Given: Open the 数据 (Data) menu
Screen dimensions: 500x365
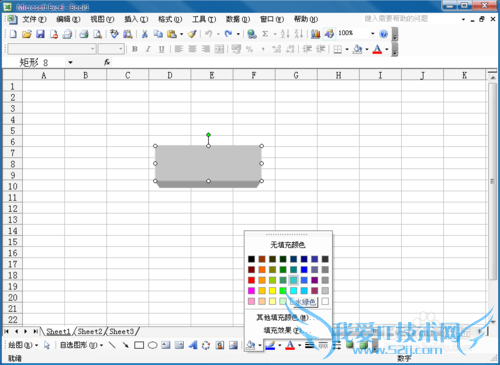Looking at the screenshot, I should click(238, 19).
